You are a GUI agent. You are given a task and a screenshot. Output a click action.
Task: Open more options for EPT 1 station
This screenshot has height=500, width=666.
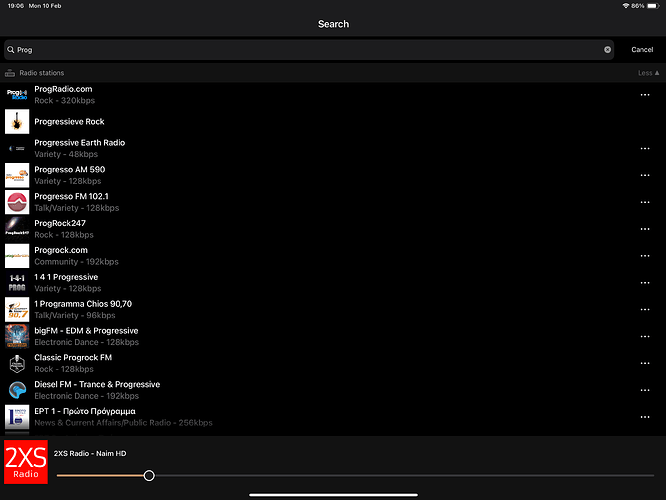(x=645, y=417)
